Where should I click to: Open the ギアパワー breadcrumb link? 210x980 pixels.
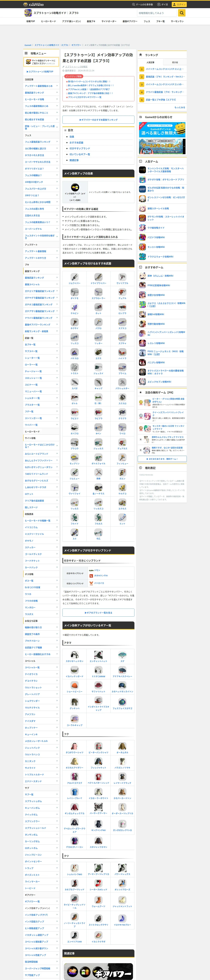point(76,45)
